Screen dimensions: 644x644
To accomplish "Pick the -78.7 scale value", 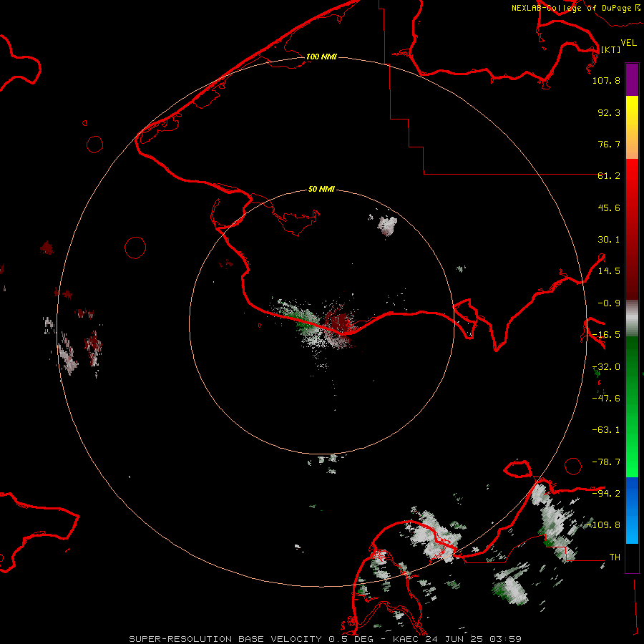I will [606, 462].
